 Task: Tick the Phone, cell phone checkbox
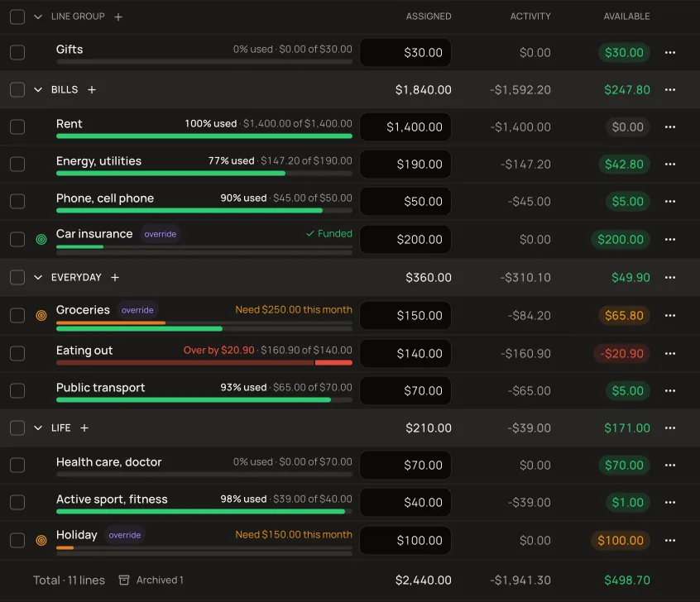17,201
